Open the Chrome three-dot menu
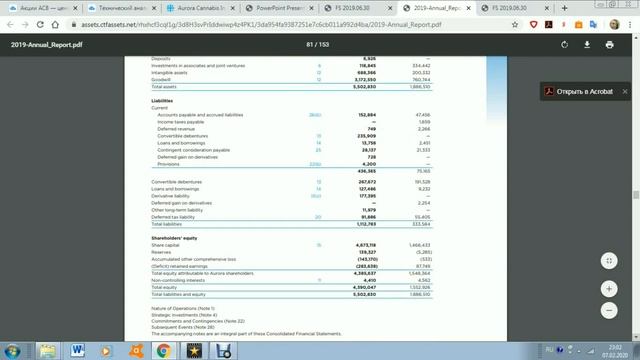The width and height of the screenshot is (640, 360). (630, 24)
